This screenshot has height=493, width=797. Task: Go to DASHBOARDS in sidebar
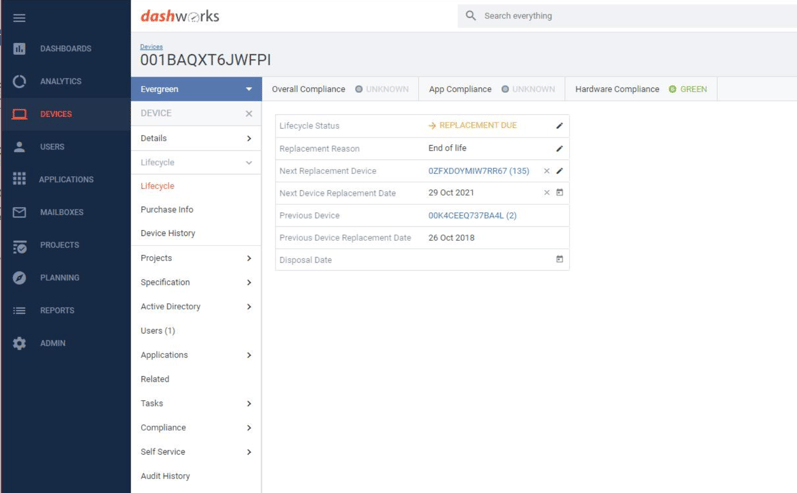tap(66, 49)
